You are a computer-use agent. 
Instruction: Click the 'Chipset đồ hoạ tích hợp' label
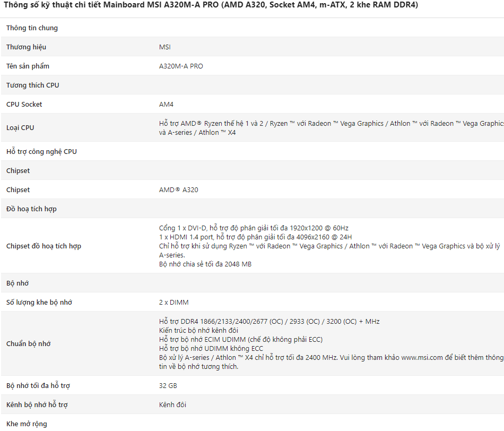pos(44,246)
